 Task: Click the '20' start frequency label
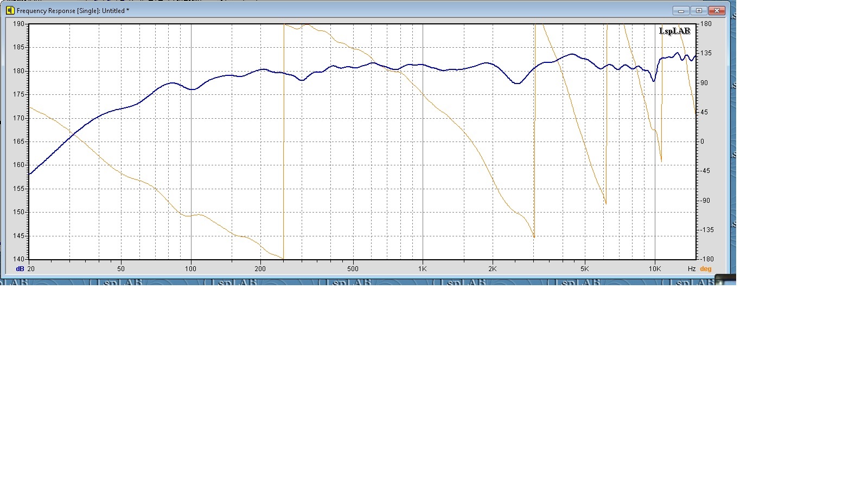(31, 269)
